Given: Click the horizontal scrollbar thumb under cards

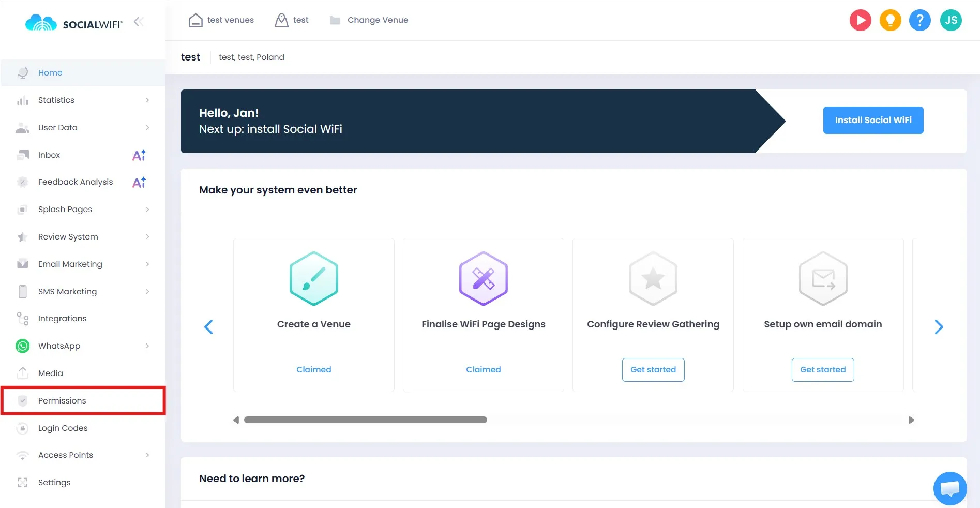Looking at the screenshot, I should pyautogui.click(x=366, y=420).
